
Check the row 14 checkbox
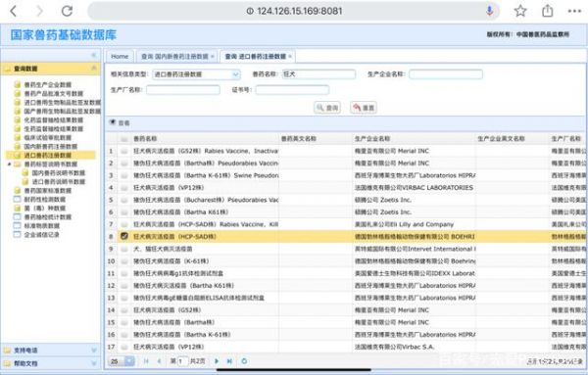click(124, 310)
